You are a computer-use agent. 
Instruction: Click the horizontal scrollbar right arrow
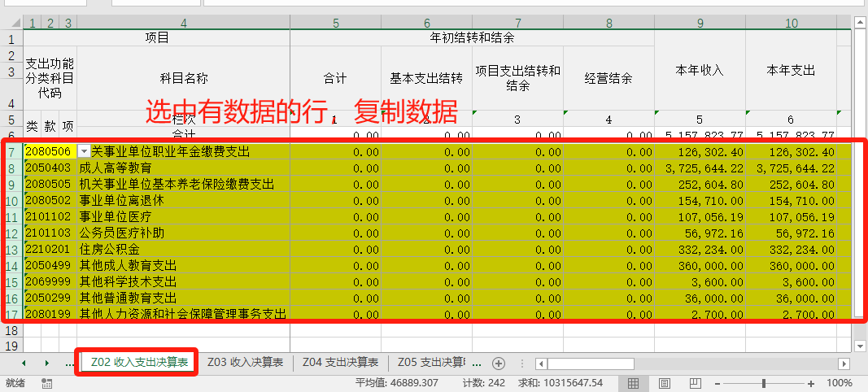point(844,364)
